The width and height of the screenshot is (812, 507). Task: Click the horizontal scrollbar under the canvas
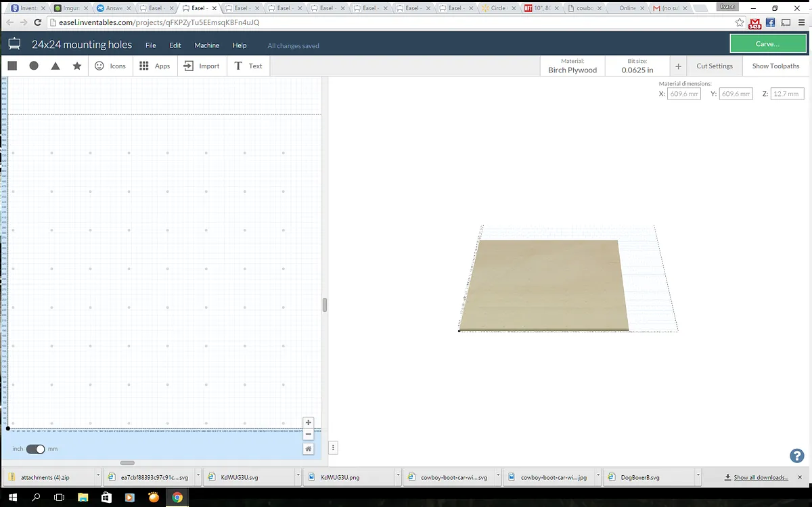coord(127,463)
